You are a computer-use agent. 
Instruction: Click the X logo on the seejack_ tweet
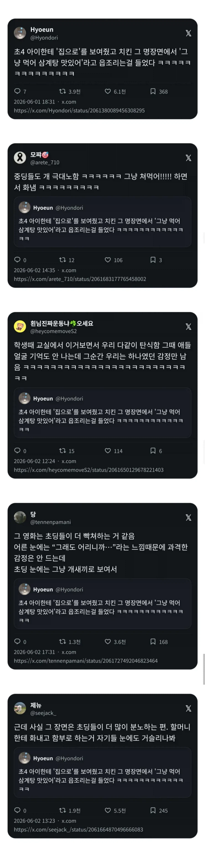pos(189,709)
